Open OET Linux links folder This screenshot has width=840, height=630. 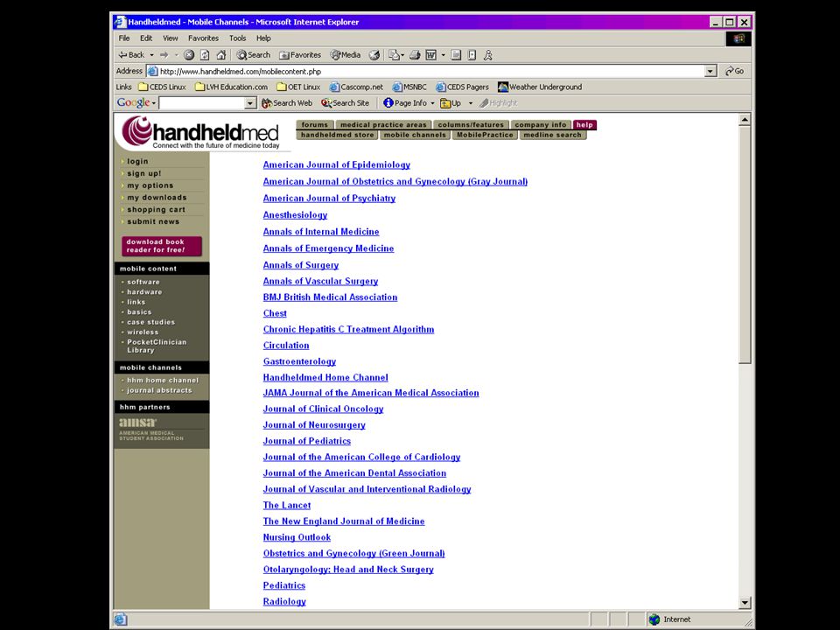click(x=298, y=87)
